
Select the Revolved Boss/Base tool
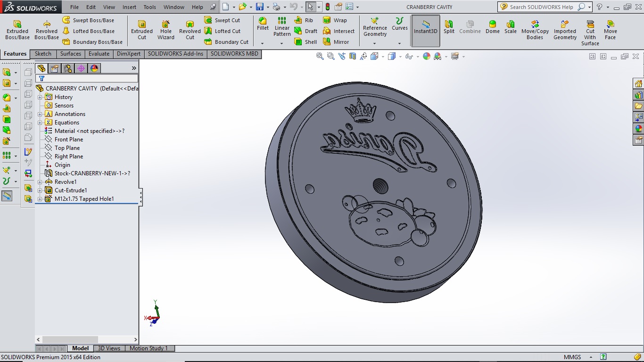(47, 30)
